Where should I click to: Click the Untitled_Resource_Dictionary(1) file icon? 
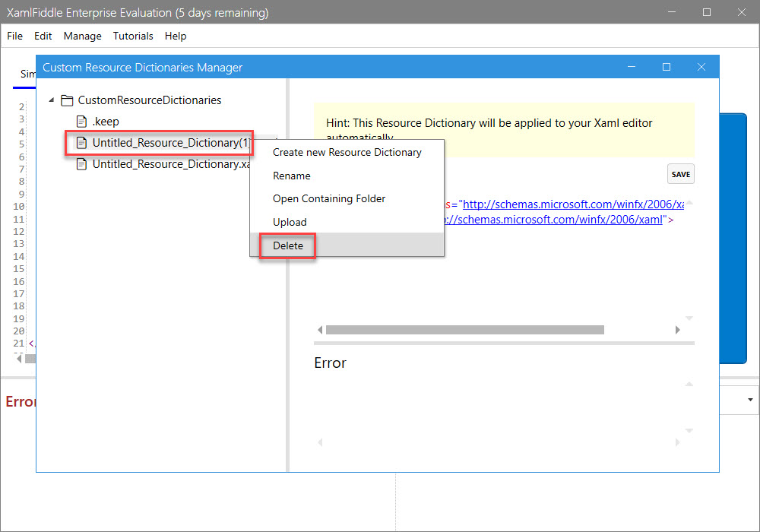coord(82,143)
